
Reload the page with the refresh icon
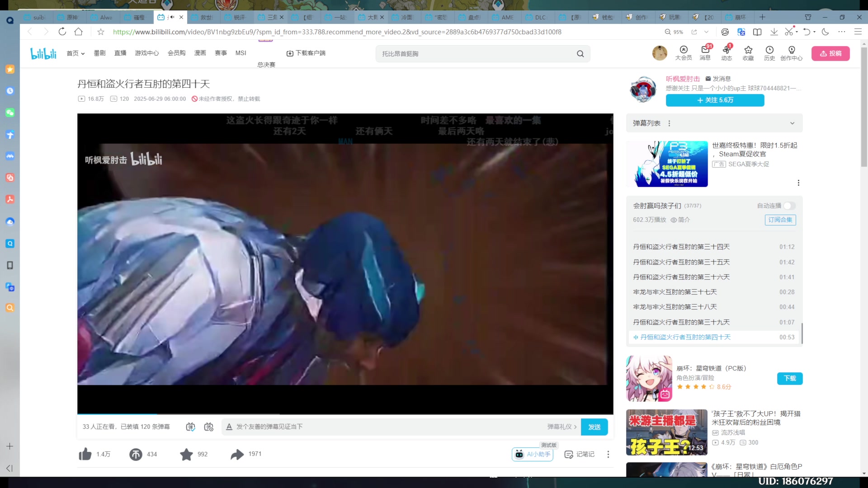[x=62, y=32]
